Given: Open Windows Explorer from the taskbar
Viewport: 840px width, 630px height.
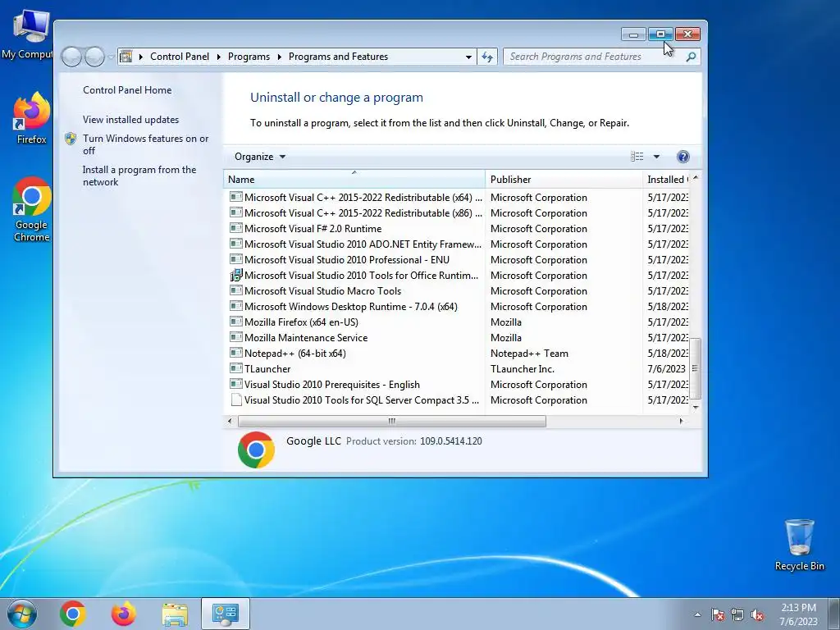Looking at the screenshot, I should pyautogui.click(x=175, y=614).
